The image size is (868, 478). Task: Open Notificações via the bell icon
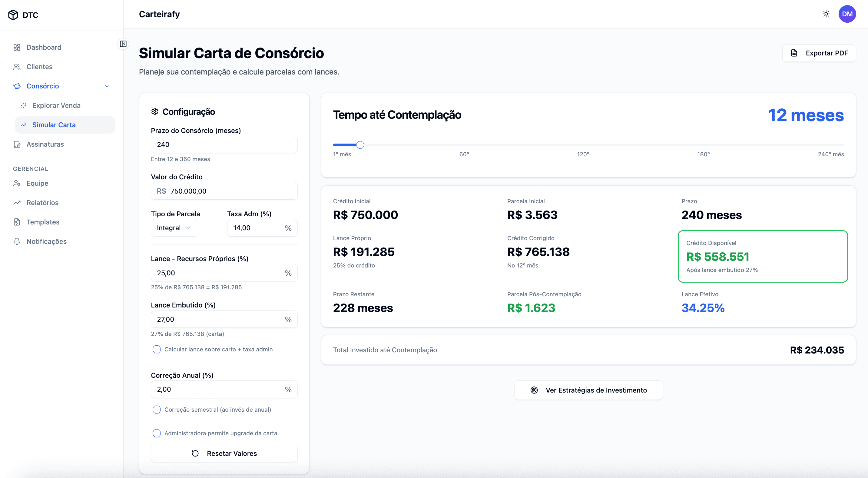[17, 241]
